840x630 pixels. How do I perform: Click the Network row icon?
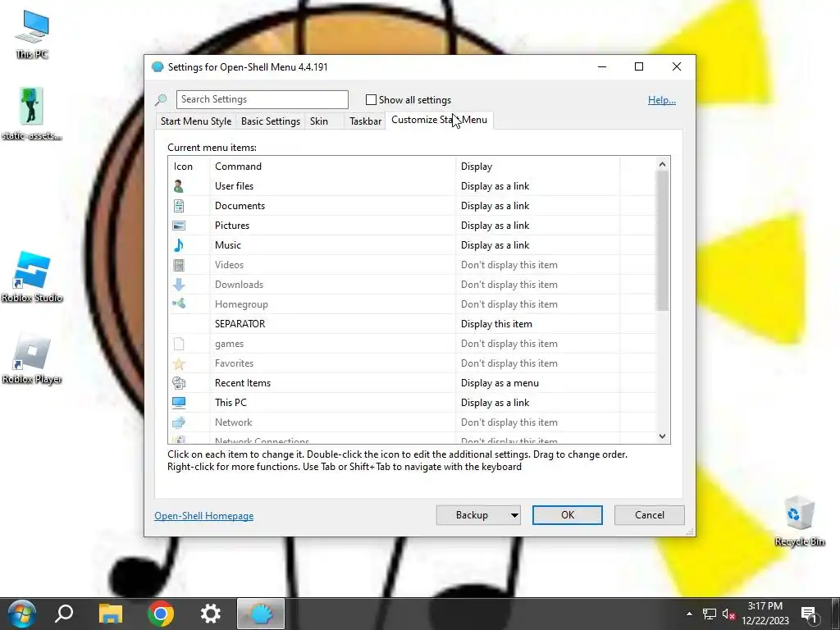point(179,422)
